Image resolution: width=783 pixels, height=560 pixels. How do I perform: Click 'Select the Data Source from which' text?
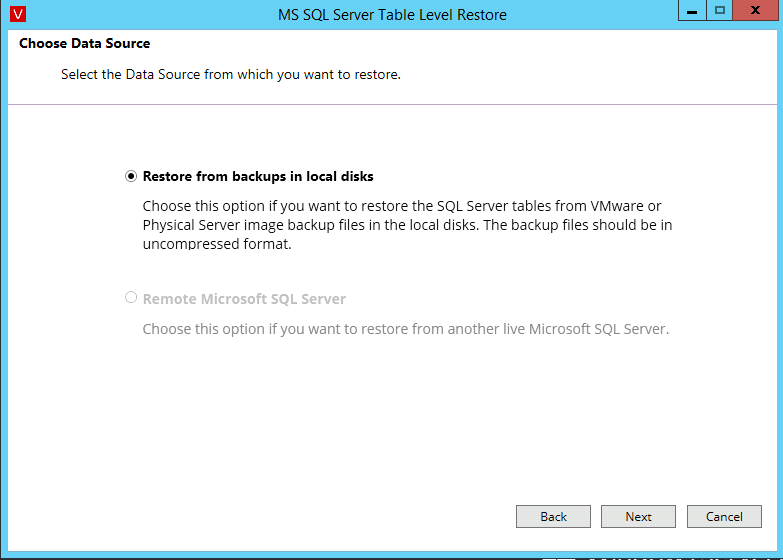point(168,74)
